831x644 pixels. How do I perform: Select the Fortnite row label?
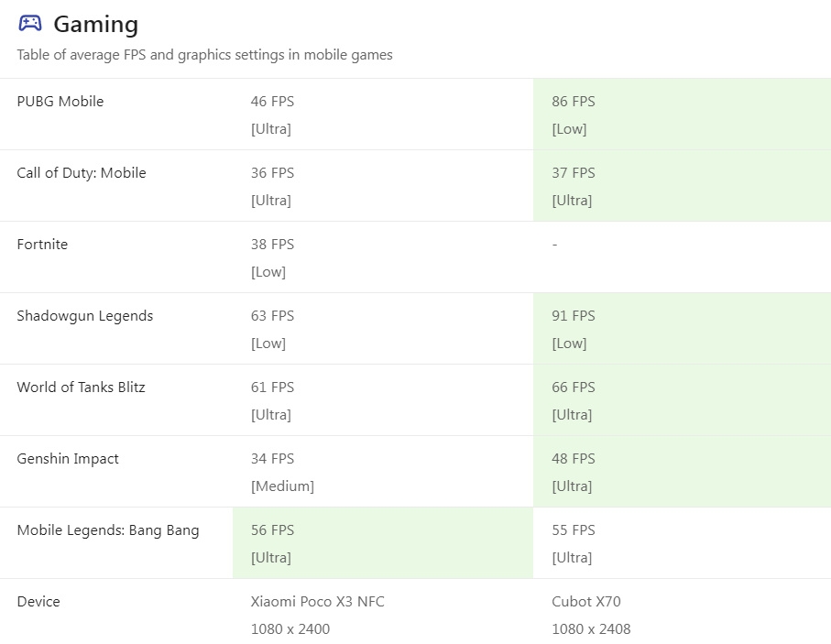[42, 245]
